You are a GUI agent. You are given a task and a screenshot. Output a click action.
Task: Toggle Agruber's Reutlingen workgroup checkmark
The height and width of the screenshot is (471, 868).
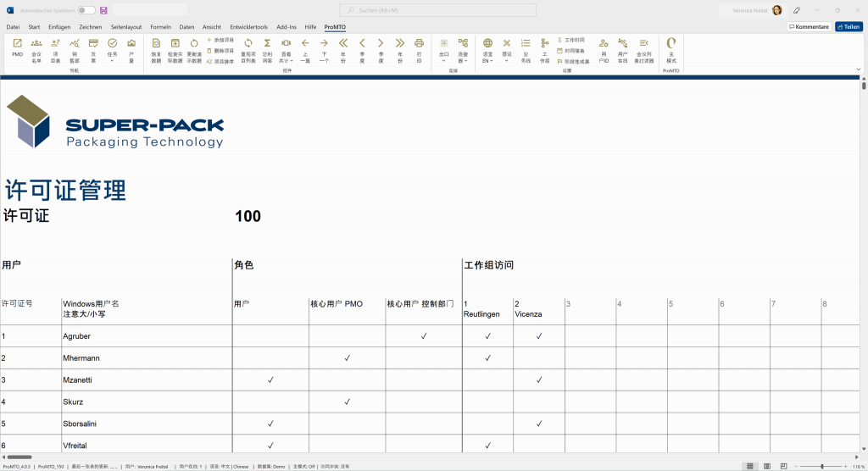point(487,336)
